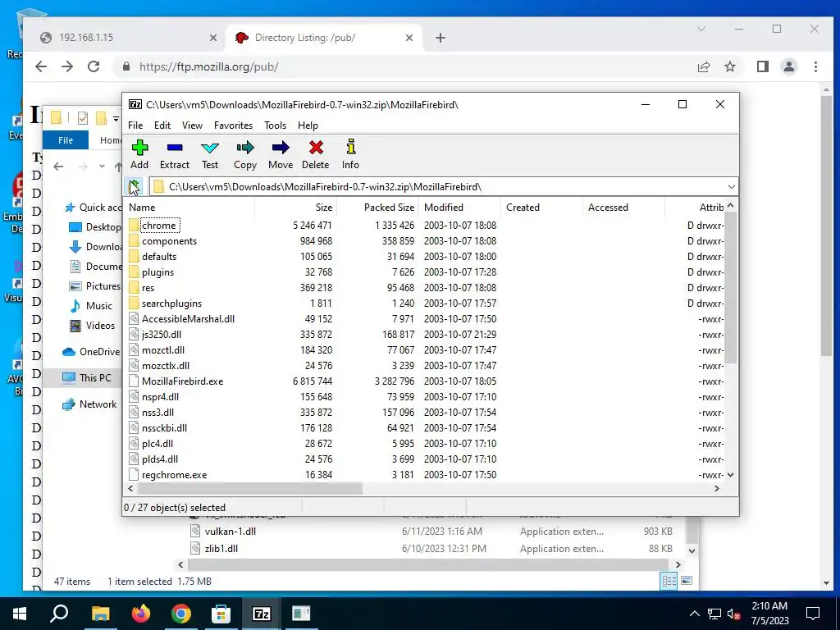The image size is (840, 630).
Task: Go back in Chrome history
Action: (41, 66)
